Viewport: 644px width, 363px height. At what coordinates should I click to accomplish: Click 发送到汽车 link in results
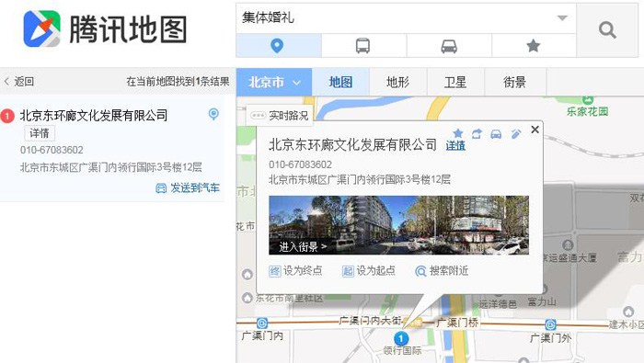(x=188, y=187)
